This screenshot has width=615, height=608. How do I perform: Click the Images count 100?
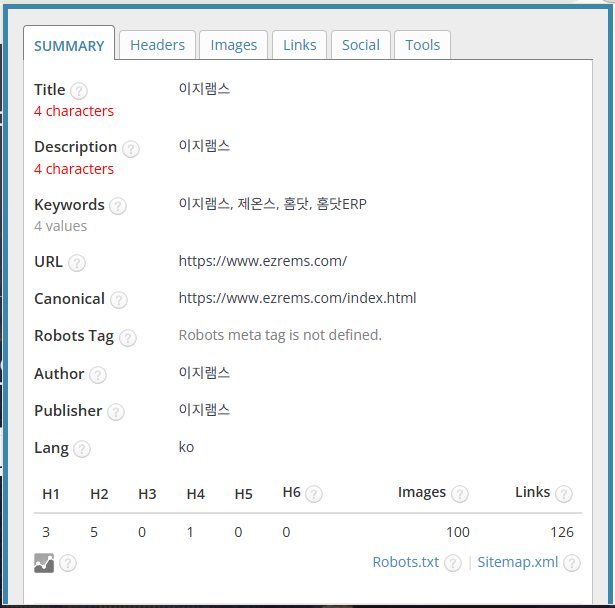458,532
